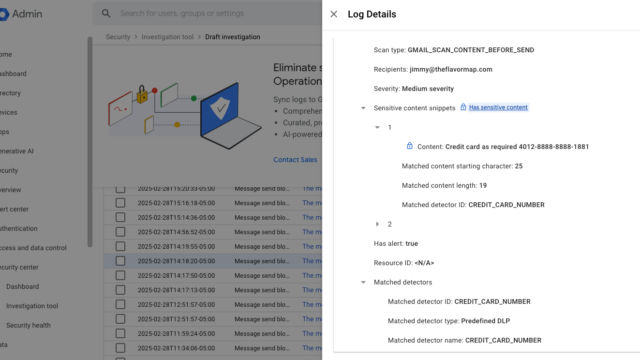Click the laptop shield illustration
This screenshot has width=640, height=360.
pyautogui.click(x=230, y=116)
